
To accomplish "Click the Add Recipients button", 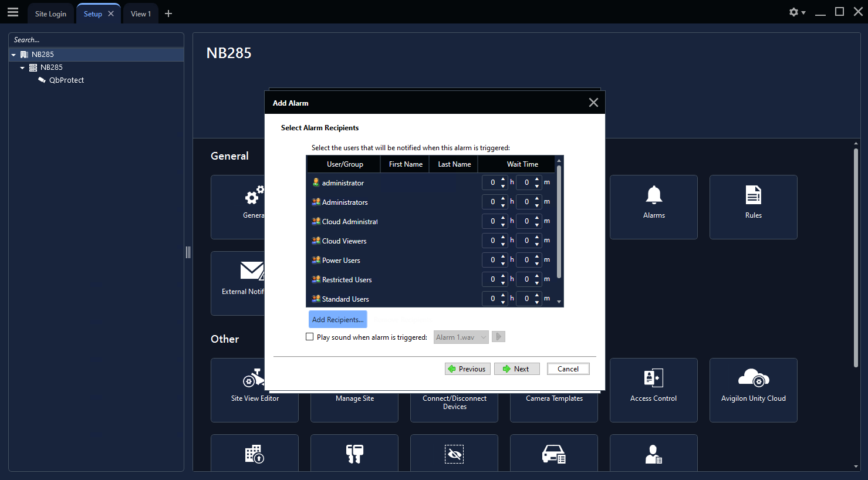I will (x=337, y=320).
